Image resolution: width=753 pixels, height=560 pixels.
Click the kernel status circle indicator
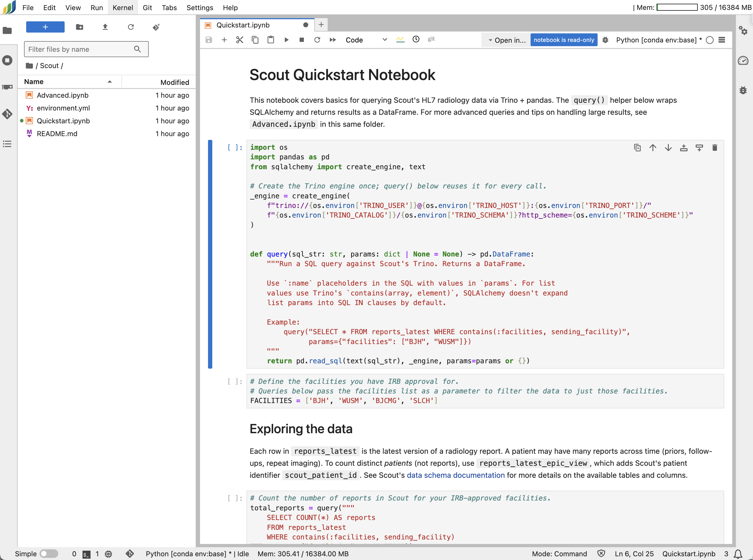click(x=709, y=40)
